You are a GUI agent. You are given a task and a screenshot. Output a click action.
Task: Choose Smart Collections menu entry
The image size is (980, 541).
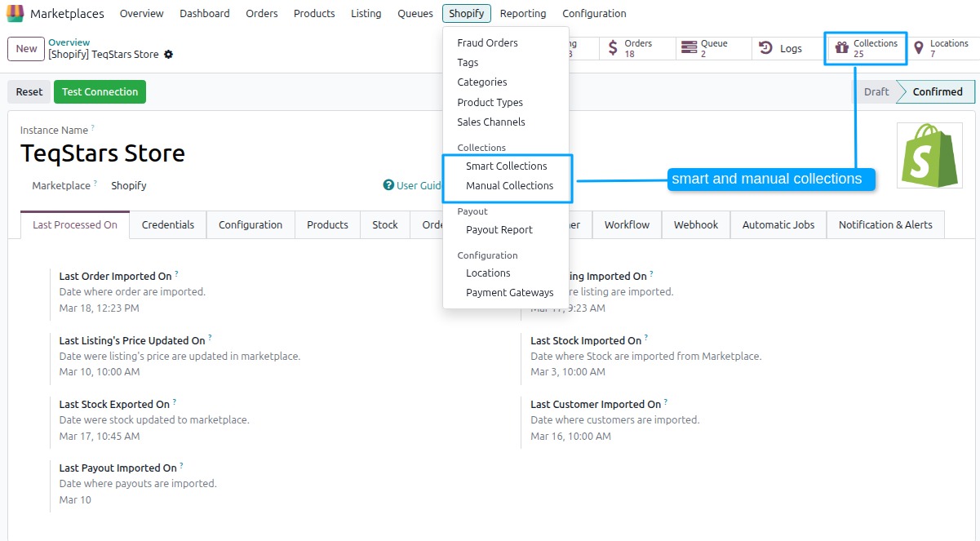point(506,166)
